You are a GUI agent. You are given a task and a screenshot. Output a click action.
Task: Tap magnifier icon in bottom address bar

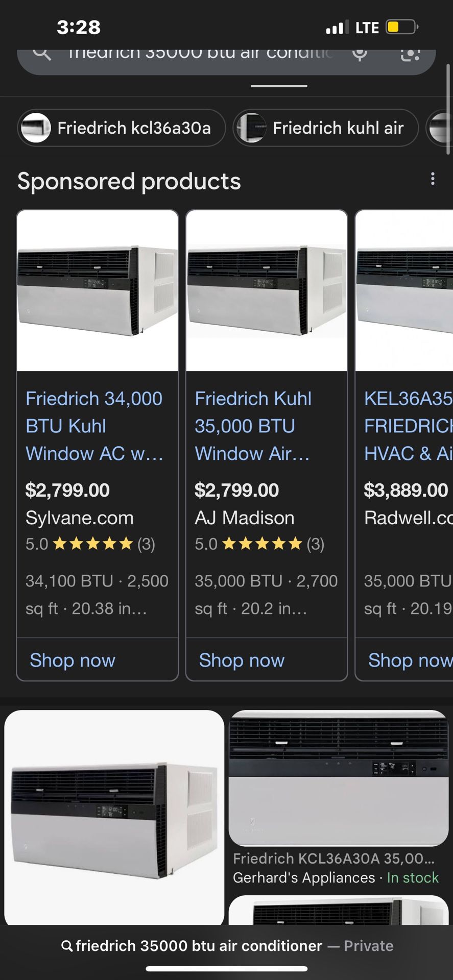[x=66, y=946]
